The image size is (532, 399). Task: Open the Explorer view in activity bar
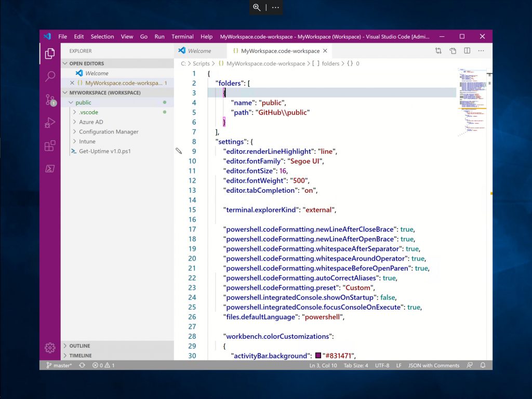click(50, 54)
